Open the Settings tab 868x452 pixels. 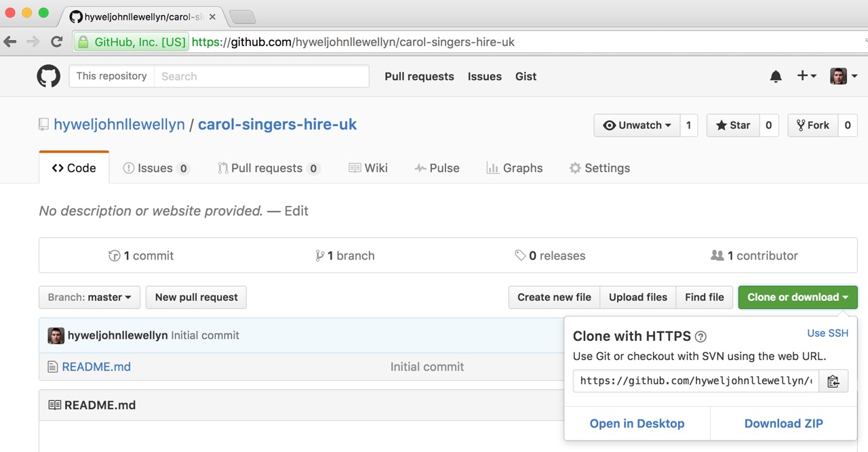(x=599, y=168)
